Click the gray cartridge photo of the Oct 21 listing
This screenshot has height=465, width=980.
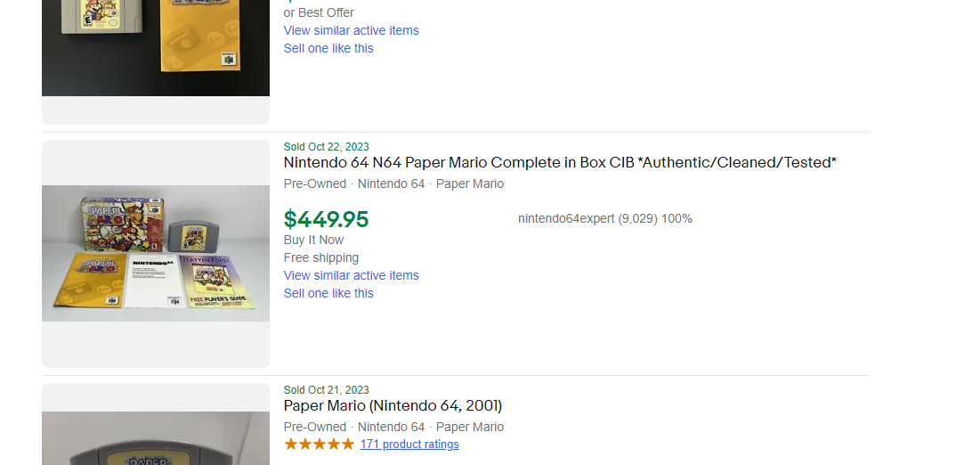(x=156, y=438)
